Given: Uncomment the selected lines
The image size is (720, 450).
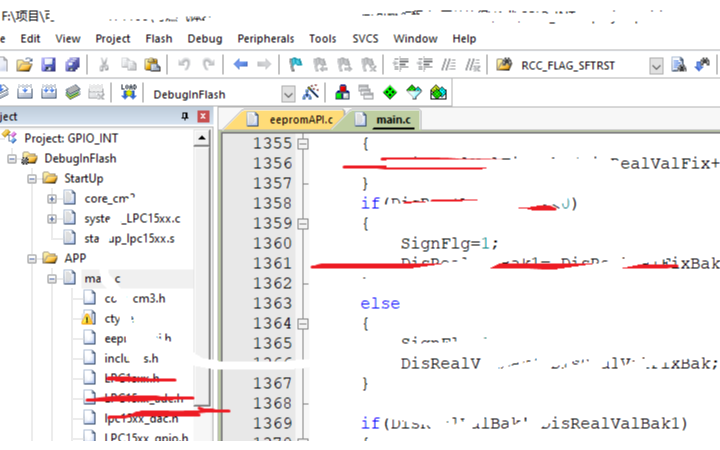Looking at the screenshot, I should 472,65.
